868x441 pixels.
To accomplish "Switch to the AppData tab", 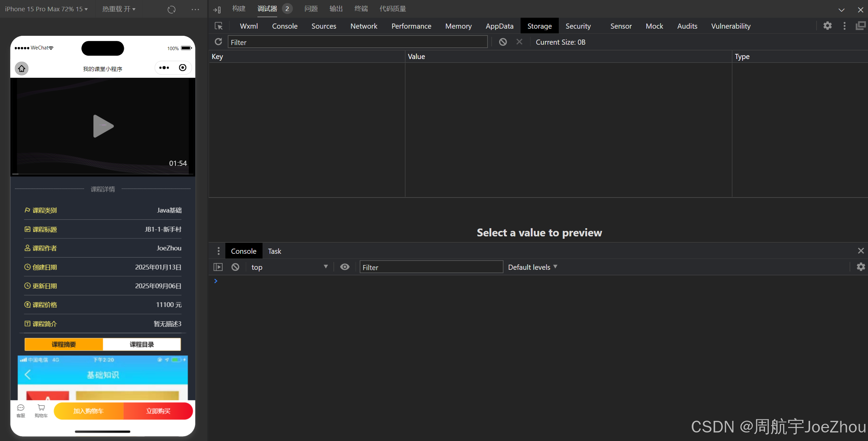I will (x=499, y=26).
